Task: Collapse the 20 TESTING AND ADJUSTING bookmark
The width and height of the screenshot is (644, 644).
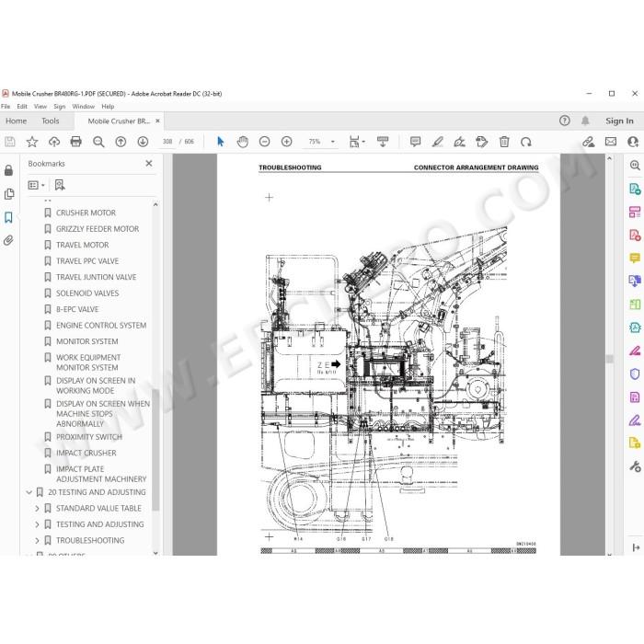Action: (x=29, y=492)
